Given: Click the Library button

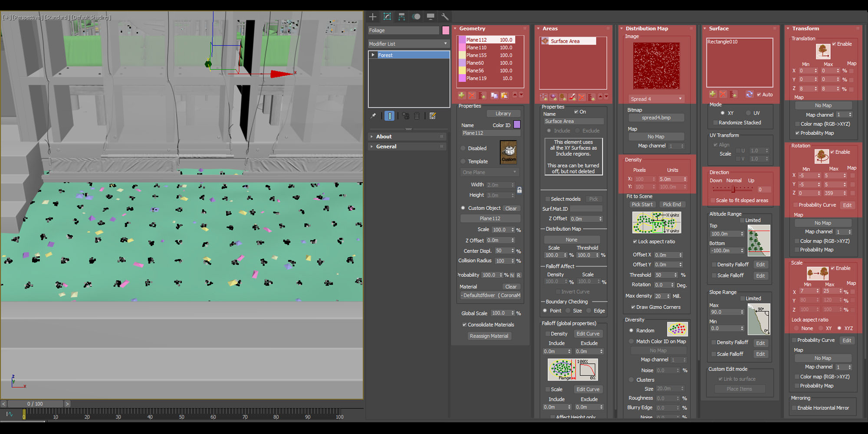Looking at the screenshot, I should (x=503, y=114).
